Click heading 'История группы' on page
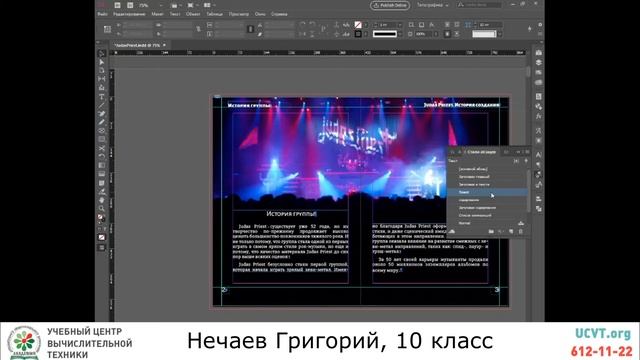The height and width of the screenshot is (360, 640). point(291,214)
